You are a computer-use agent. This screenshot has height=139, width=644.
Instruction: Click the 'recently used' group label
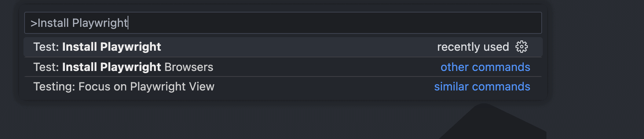tap(473, 47)
